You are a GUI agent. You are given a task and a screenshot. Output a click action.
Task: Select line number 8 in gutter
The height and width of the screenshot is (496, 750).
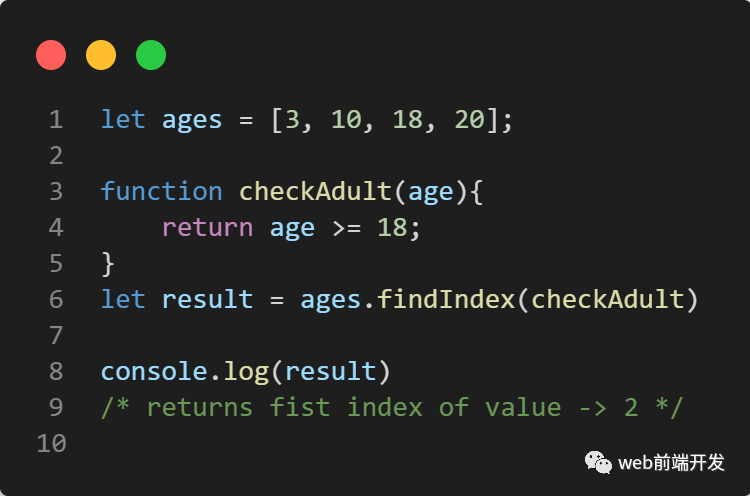pos(55,371)
